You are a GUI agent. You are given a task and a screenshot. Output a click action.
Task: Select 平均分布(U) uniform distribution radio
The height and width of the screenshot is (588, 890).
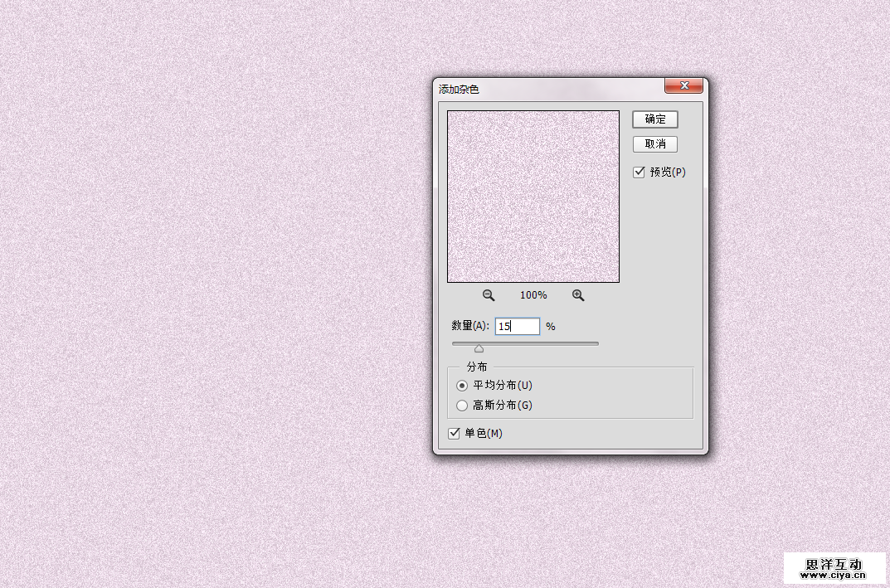462,386
